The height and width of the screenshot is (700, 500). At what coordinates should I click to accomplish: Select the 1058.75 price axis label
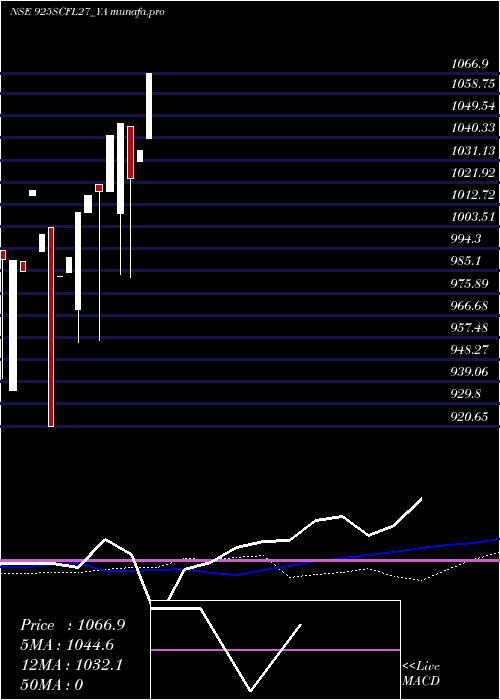(x=473, y=84)
